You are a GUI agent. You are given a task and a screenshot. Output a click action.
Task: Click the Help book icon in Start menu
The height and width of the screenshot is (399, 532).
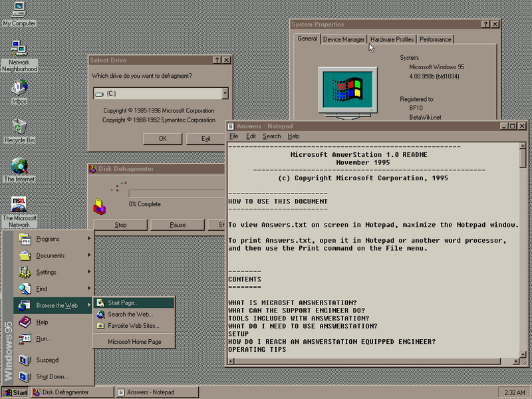(x=25, y=323)
